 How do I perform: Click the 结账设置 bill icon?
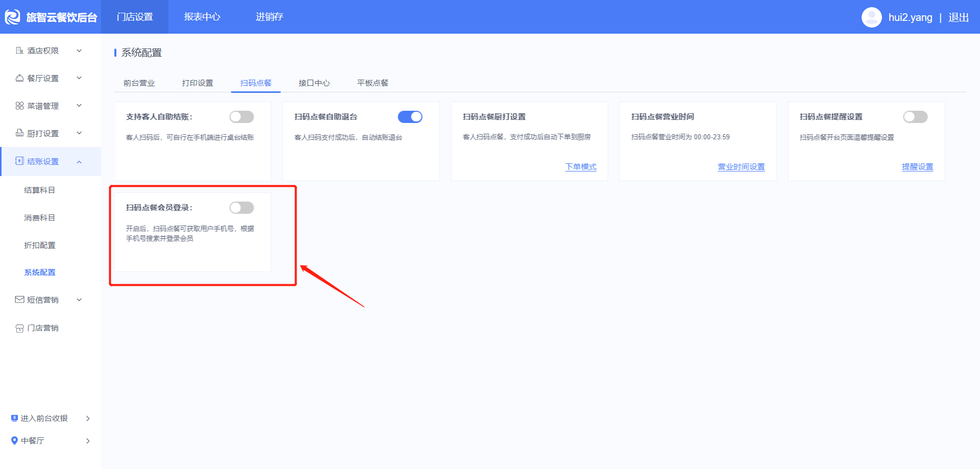pos(19,161)
